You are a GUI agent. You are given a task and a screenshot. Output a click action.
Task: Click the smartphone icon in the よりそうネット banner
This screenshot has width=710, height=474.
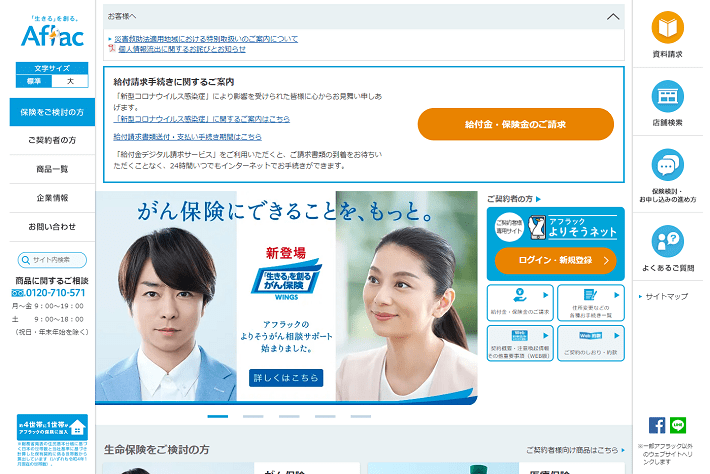(537, 227)
